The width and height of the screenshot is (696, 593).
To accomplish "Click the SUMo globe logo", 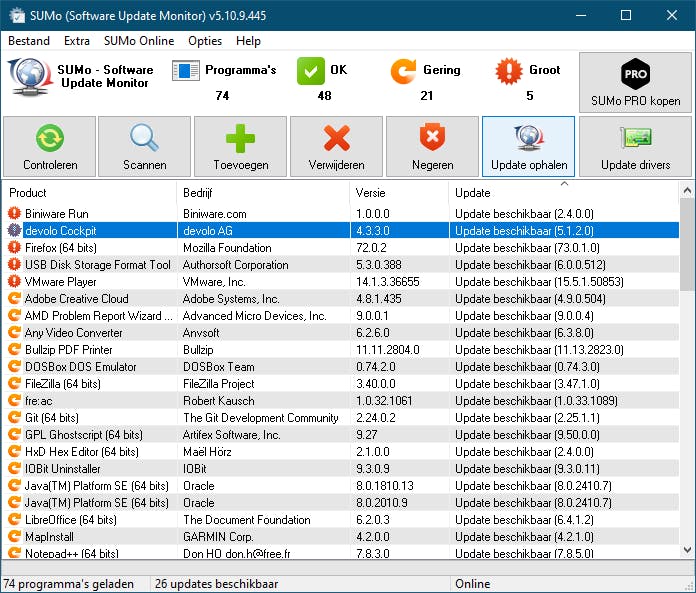I will tap(29, 76).
